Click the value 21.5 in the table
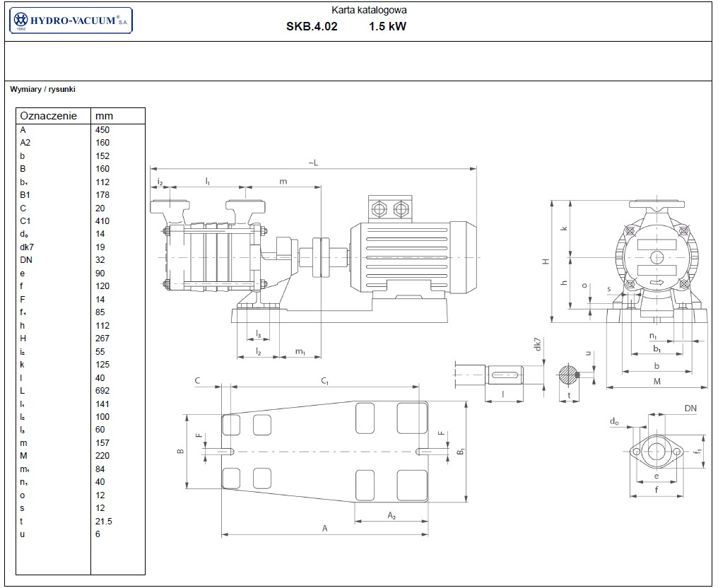 click(x=104, y=522)
